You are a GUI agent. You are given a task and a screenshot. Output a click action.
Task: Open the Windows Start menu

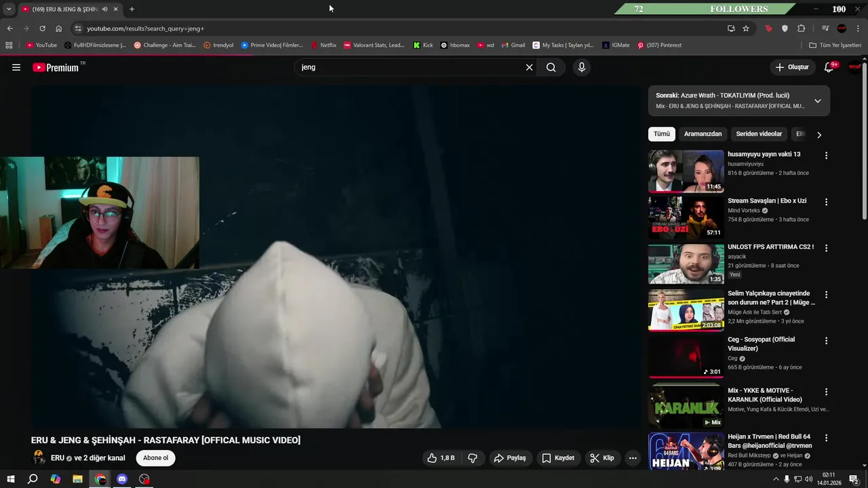[x=11, y=479]
